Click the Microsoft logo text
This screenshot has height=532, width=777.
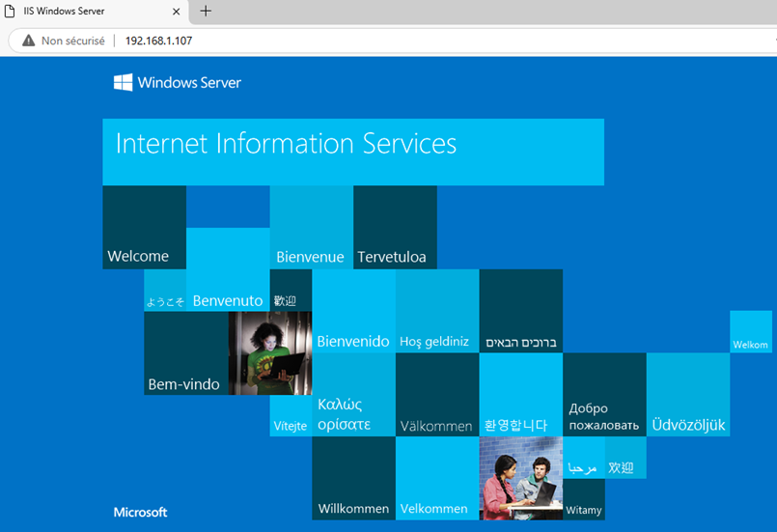point(140,512)
